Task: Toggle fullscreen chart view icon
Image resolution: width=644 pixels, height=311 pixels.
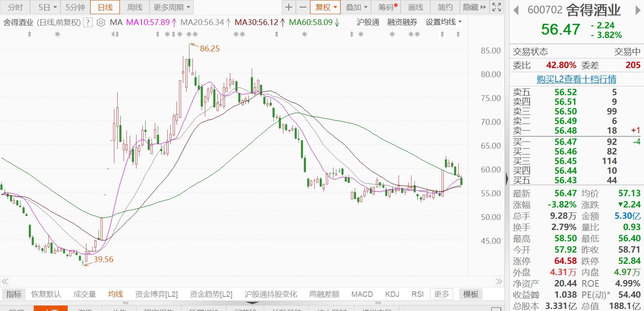Action: [x=496, y=7]
